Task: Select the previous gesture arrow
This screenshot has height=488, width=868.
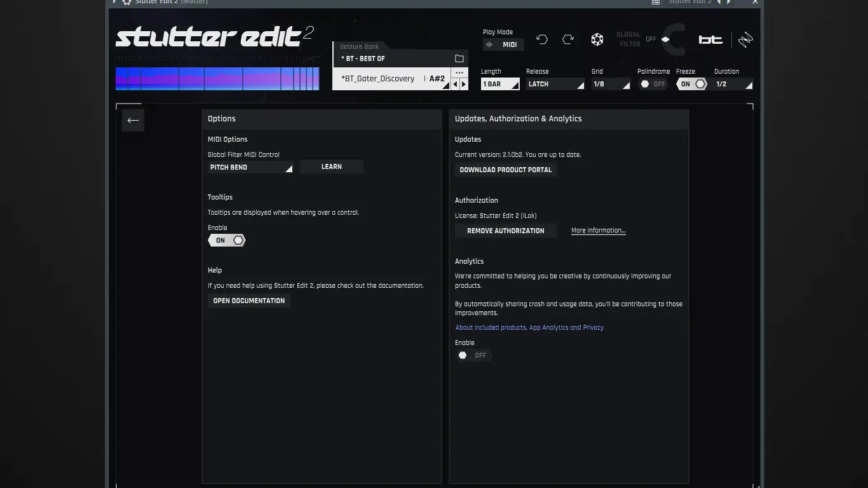Action: [x=455, y=84]
